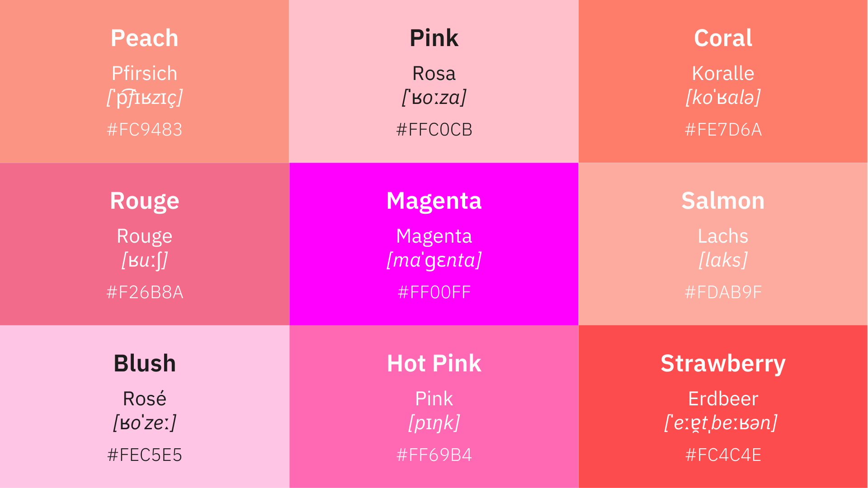Click hex code #FC4C4E
Screen dimensions: 868x488
[x=723, y=455]
